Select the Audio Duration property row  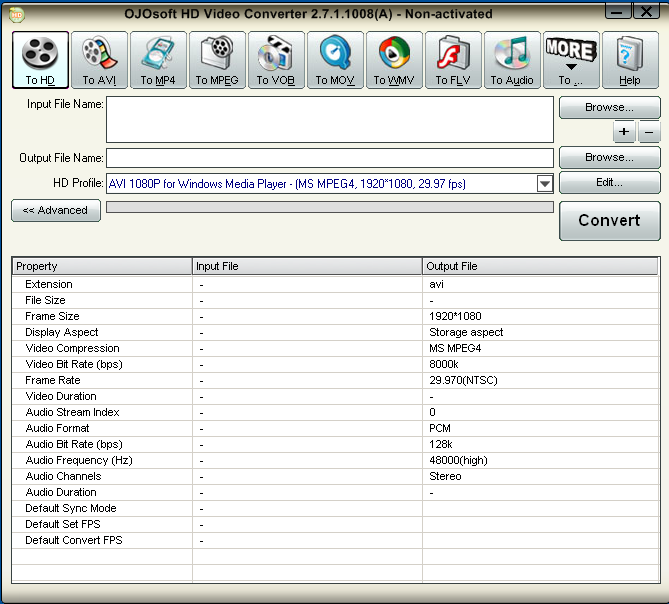(x=335, y=492)
